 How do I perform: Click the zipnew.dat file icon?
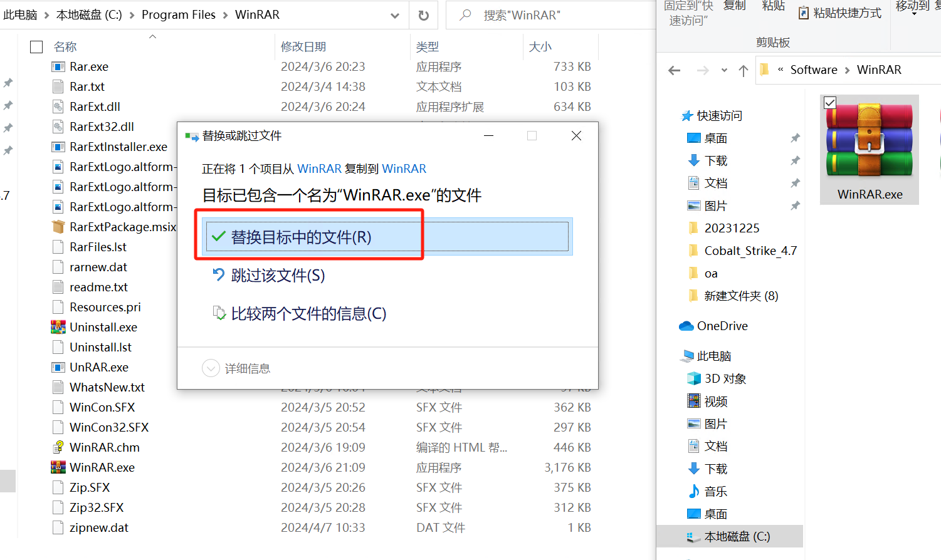pyautogui.click(x=58, y=527)
